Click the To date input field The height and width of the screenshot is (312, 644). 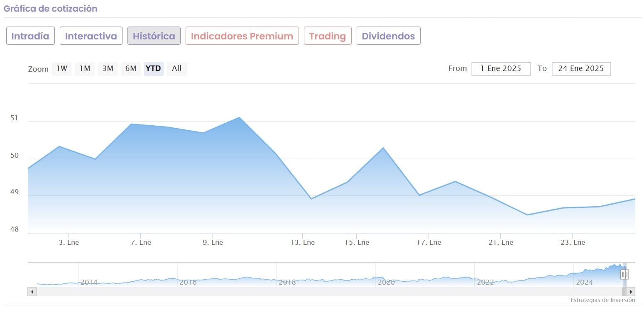pyautogui.click(x=581, y=69)
